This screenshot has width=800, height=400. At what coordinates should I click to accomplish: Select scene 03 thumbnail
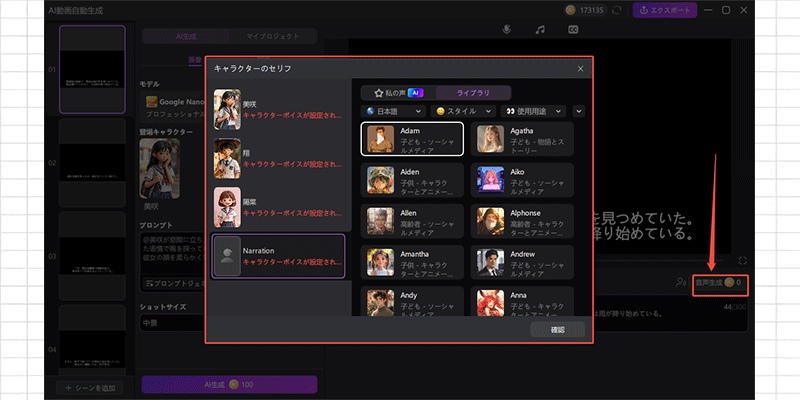(x=92, y=256)
